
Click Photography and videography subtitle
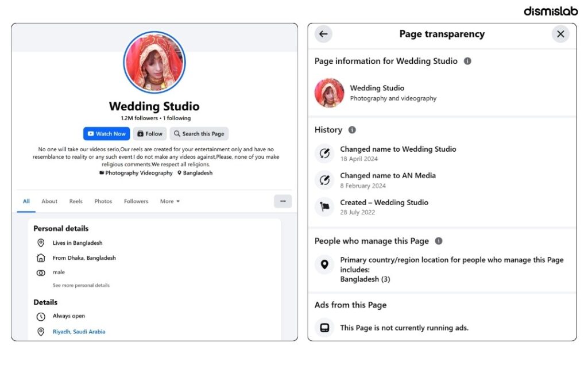click(393, 98)
